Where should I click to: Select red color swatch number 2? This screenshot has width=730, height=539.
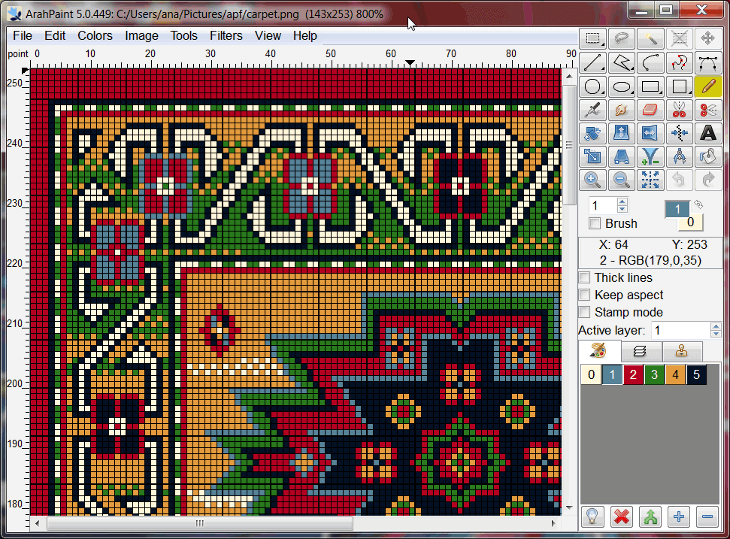[x=634, y=375]
